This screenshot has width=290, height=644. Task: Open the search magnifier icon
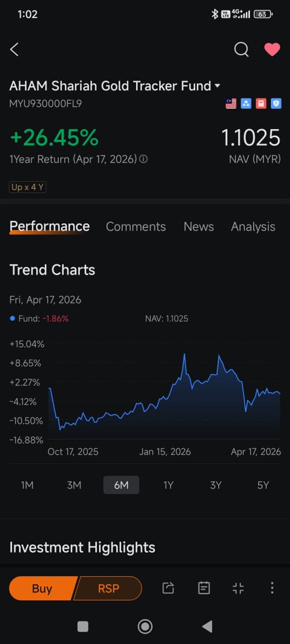point(241,49)
